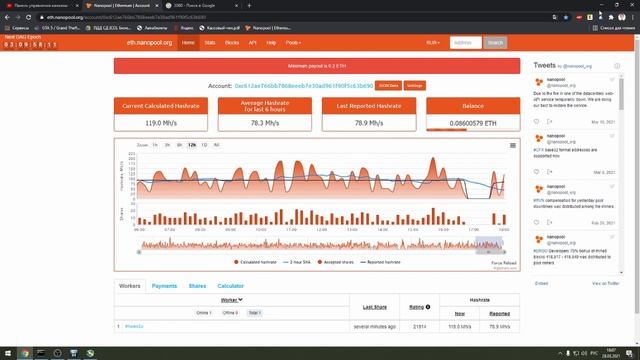Select the Workers tab

(130, 286)
